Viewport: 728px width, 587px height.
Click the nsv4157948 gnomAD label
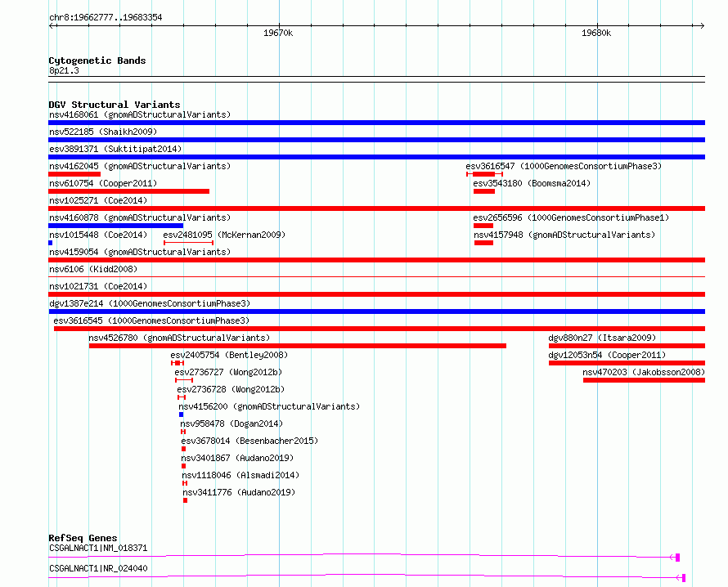coord(564,235)
